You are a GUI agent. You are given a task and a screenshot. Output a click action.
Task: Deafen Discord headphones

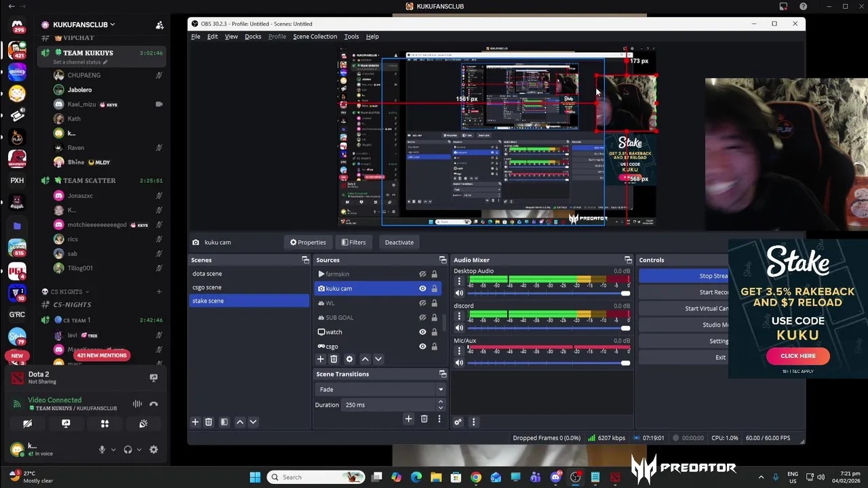click(x=127, y=449)
